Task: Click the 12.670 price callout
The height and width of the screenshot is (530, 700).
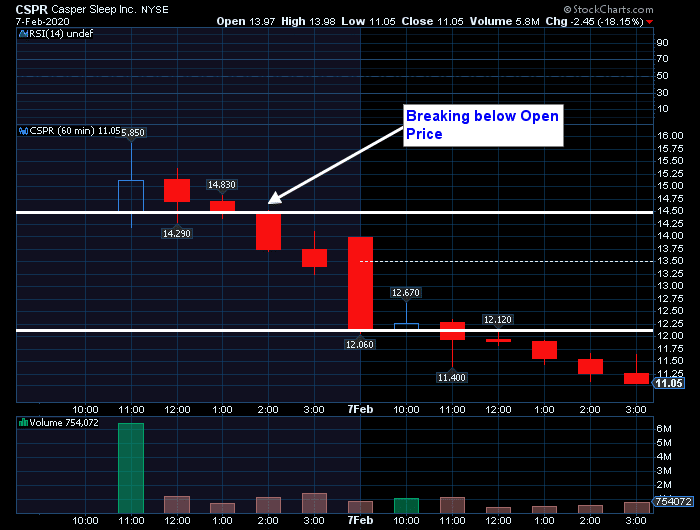Action: pos(405,292)
